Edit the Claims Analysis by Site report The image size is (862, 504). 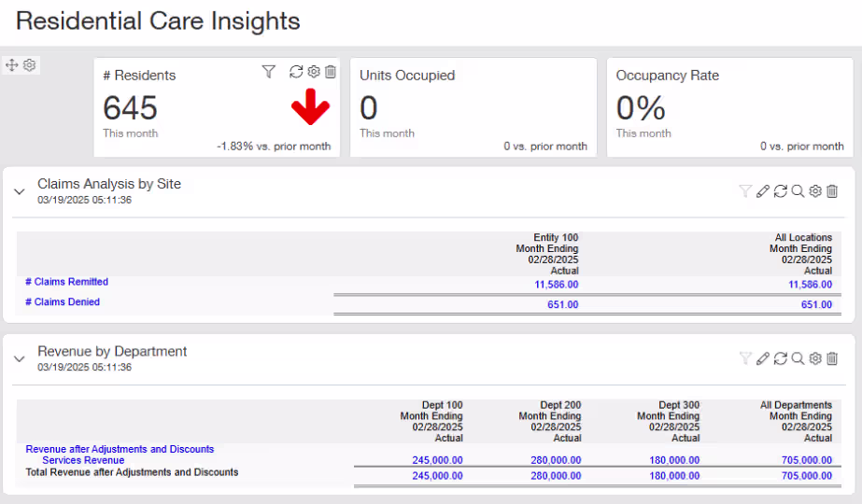(763, 191)
